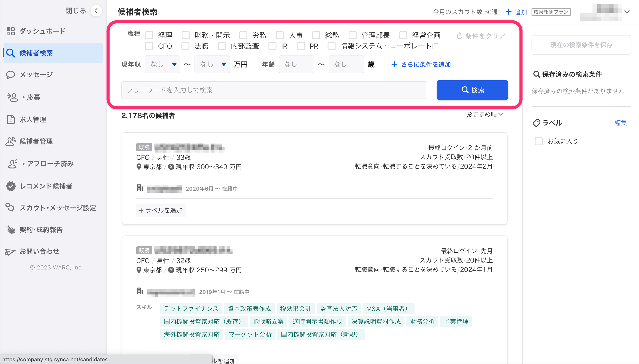Click 編集 next to ラベル
Screen dimensions: 639x364
[621, 123]
